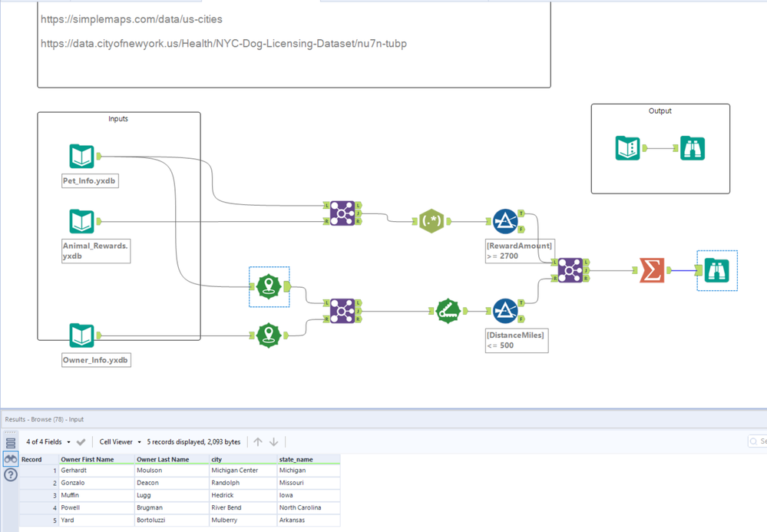Select the cell containing Gonzalo
767x532 pixels.
[97, 483]
